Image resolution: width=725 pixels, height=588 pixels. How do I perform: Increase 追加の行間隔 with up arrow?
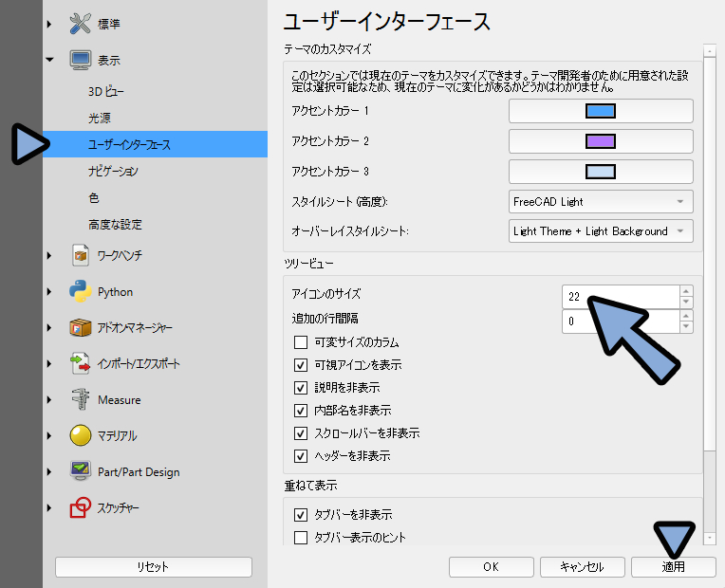[686, 316]
